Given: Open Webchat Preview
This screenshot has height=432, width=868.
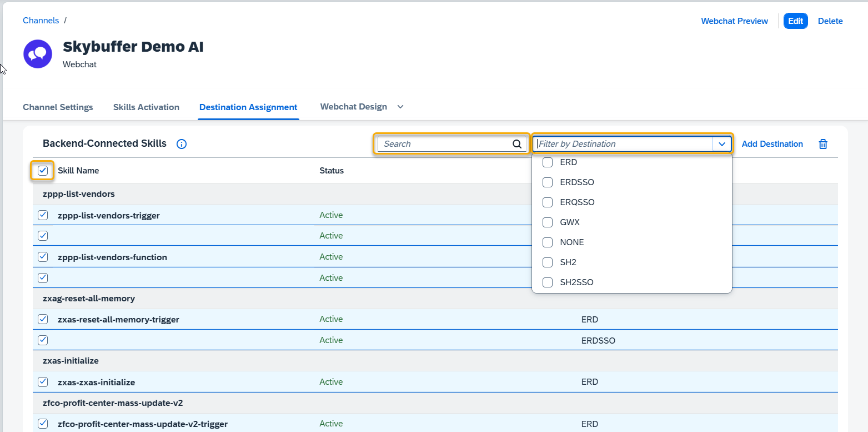Looking at the screenshot, I should coord(734,21).
